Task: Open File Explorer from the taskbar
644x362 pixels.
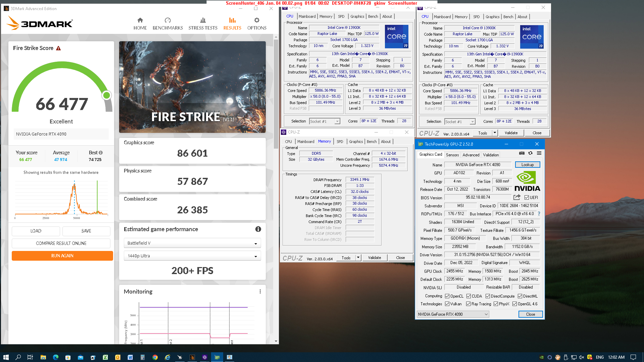Action: coord(43,357)
